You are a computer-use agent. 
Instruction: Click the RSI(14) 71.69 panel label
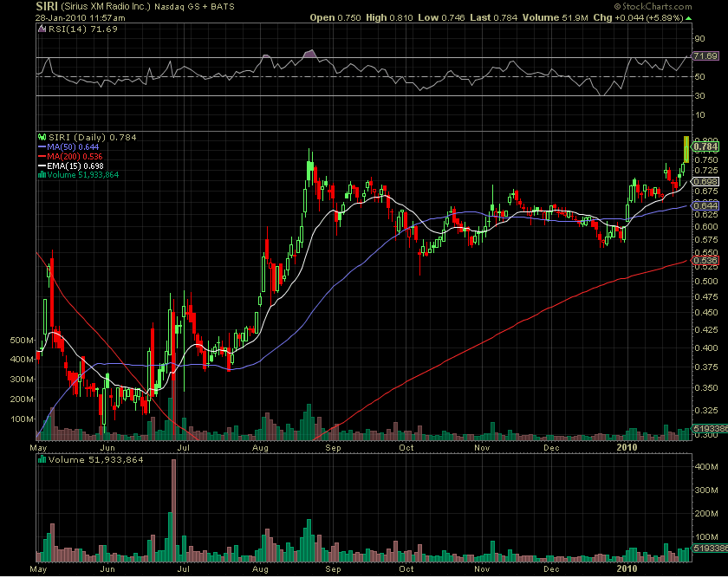point(82,29)
